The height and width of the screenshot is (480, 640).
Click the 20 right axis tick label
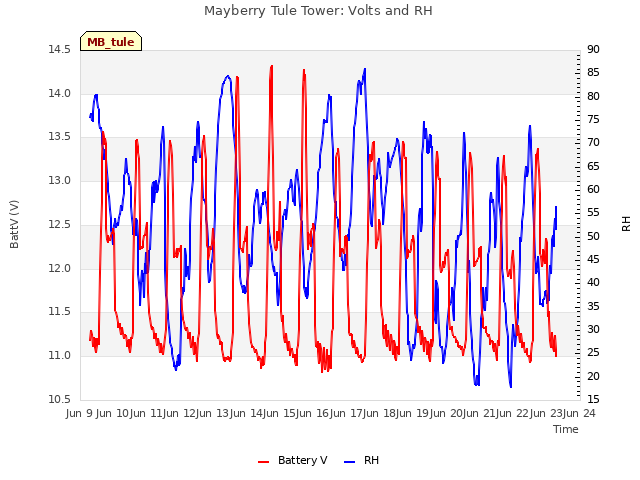click(x=593, y=376)
